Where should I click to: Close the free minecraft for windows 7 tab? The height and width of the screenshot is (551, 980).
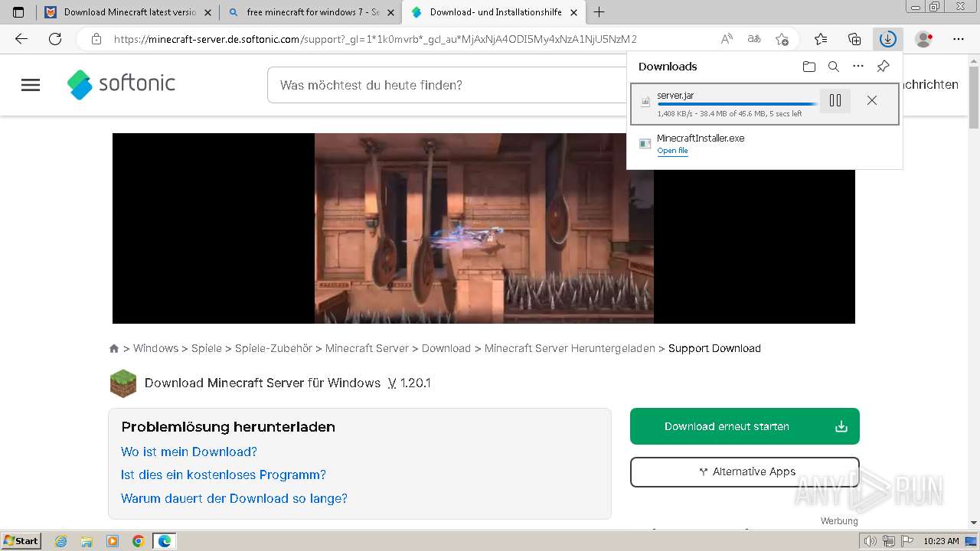[390, 12]
